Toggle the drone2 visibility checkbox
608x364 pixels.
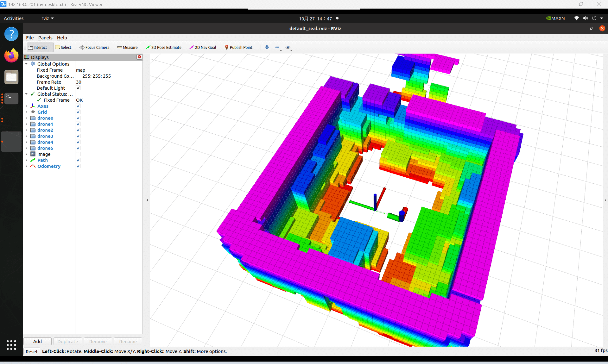click(78, 130)
